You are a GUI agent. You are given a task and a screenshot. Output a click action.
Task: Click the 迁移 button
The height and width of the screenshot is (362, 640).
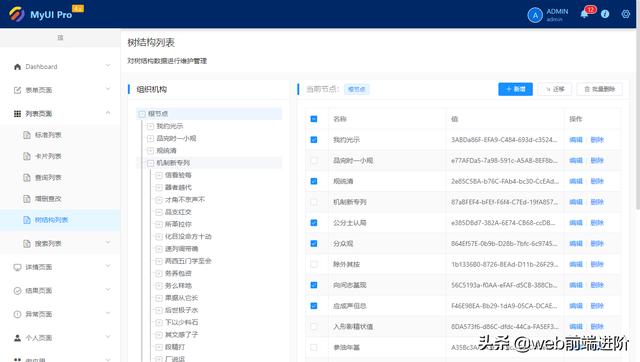pos(555,89)
